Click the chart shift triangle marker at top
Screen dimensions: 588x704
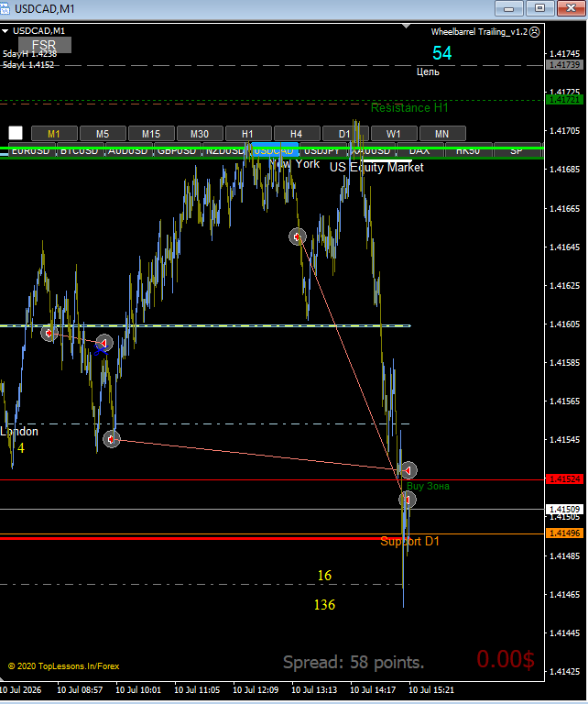(406, 26)
